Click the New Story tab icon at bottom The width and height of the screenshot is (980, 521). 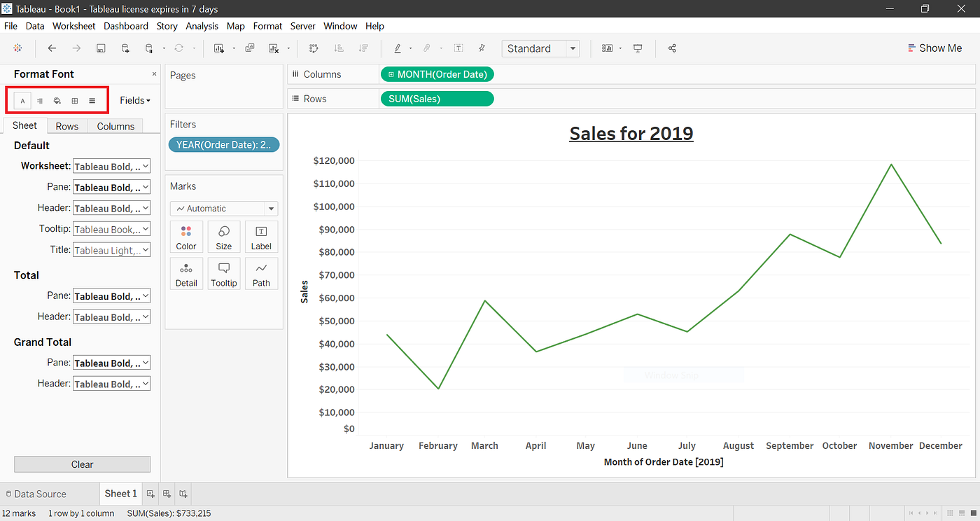183,494
